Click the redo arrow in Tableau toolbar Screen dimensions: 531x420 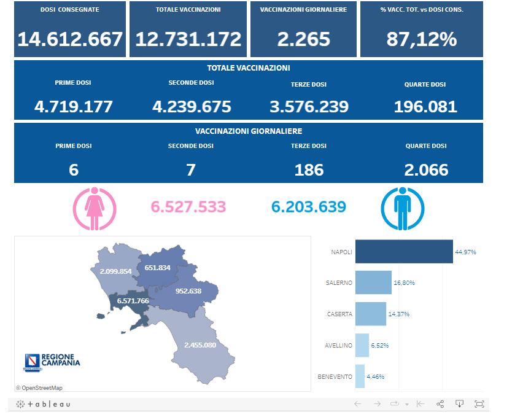click(378, 404)
